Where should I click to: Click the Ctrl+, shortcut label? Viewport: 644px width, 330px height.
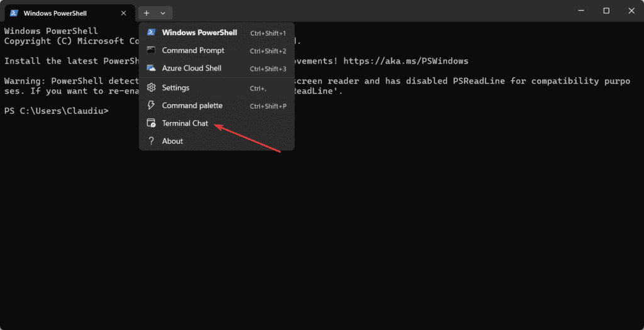point(258,88)
